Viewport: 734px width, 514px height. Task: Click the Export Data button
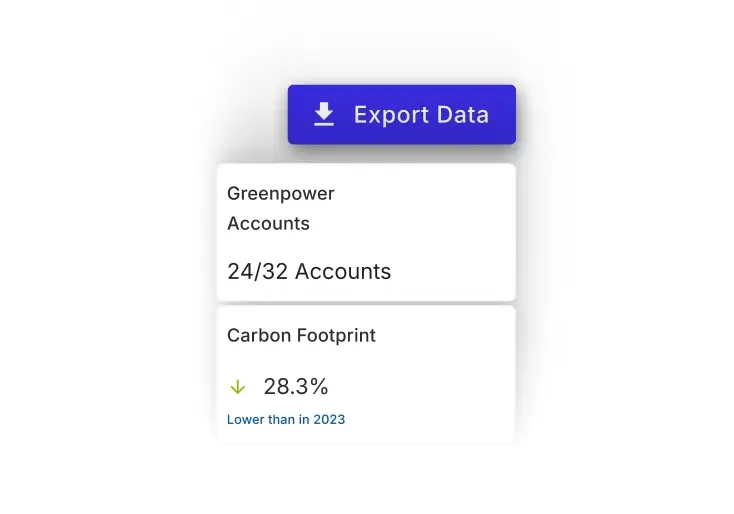pos(402,115)
